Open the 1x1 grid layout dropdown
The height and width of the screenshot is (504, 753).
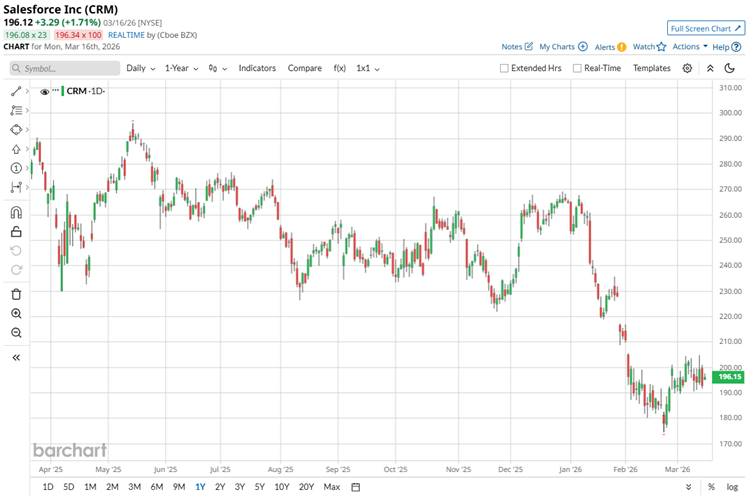click(368, 68)
